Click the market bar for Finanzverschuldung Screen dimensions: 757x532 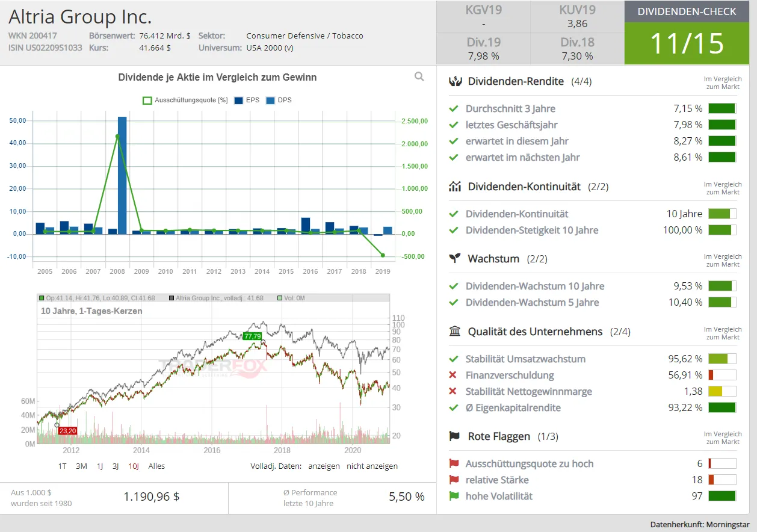[x=722, y=375]
